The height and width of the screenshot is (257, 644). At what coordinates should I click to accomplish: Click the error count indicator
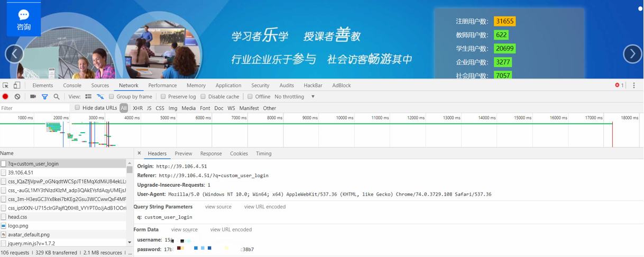tap(619, 85)
